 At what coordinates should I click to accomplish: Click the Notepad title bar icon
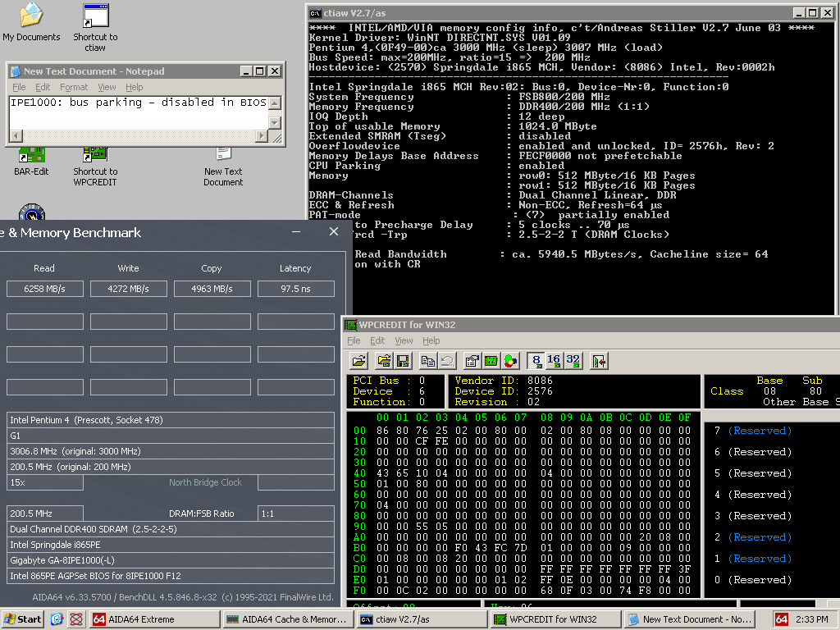coord(16,71)
